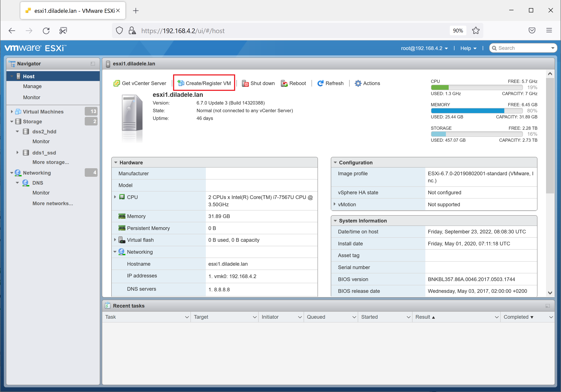Expand the Virtual Machines tree node

(12, 112)
